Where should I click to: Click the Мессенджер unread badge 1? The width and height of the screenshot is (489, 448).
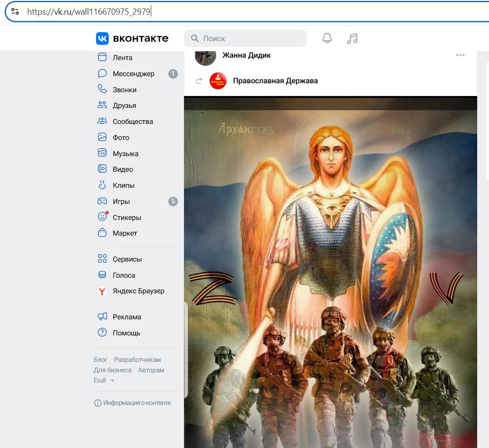pyautogui.click(x=173, y=74)
